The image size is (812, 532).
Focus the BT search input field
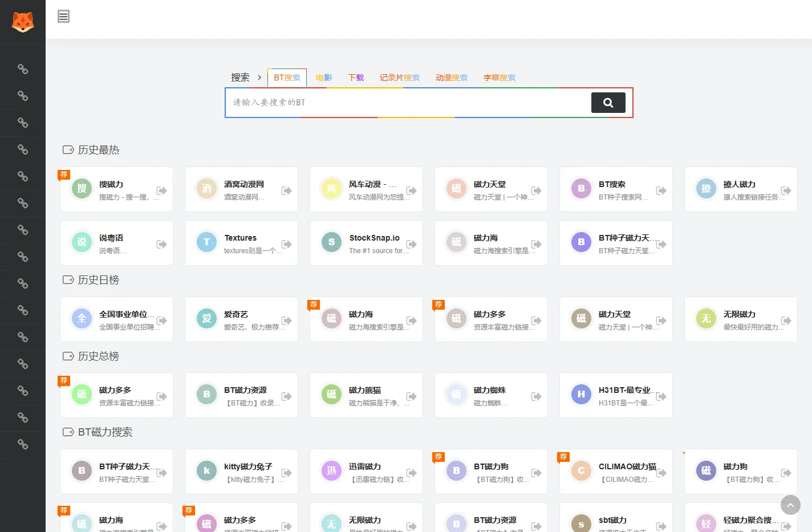(408, 103)
